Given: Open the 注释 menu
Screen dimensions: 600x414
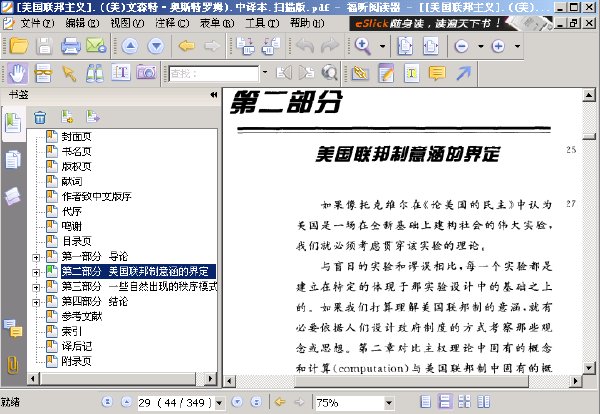Looking at the screenshot, I should point(172,23).
